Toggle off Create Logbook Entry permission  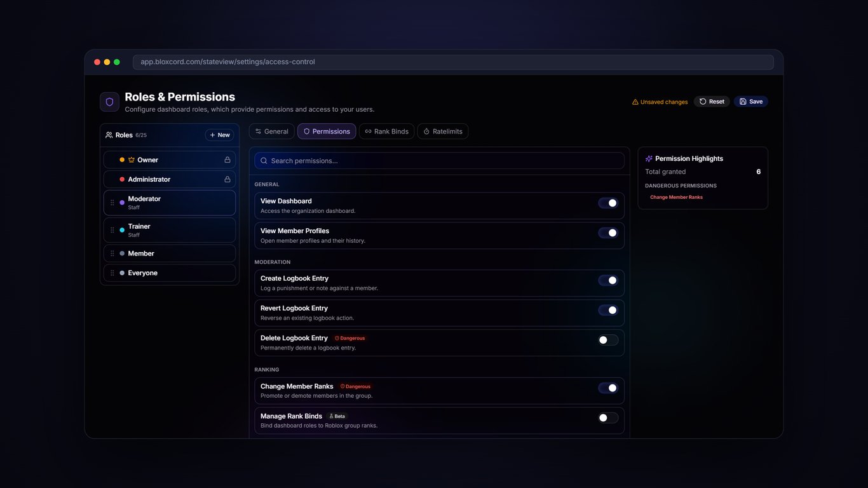tap(608, 280)
